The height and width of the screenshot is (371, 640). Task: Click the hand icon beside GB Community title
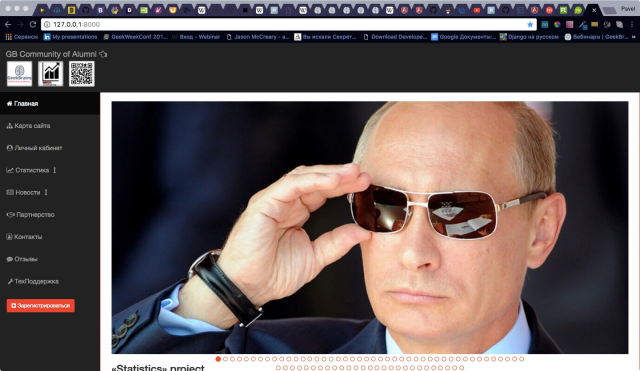click(103, 54)
